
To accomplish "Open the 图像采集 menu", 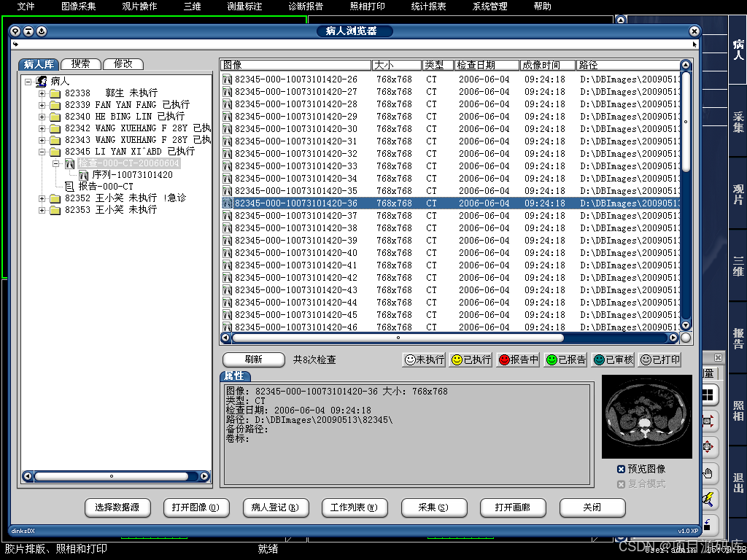I will tap(79, 7).
